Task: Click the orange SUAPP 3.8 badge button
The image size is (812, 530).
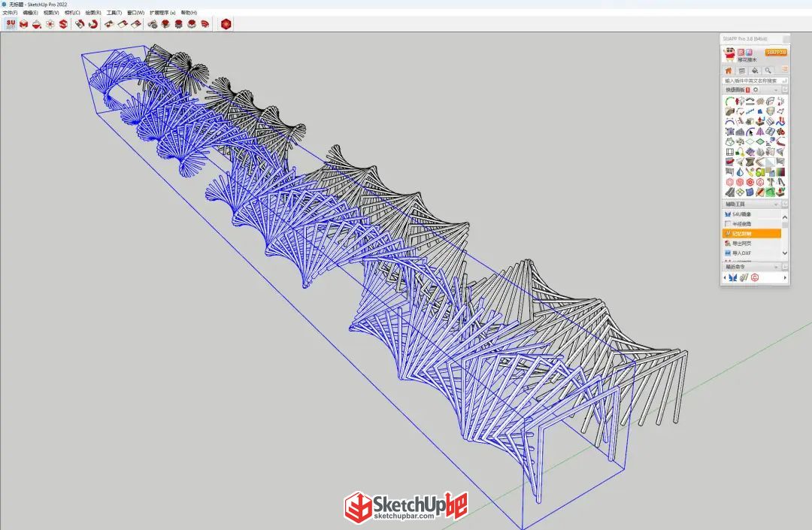Action: pyautogui.click(x=776, y=53)
